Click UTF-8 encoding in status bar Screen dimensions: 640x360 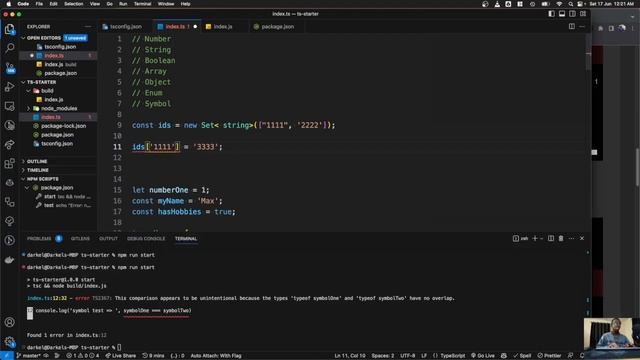click(407, 356)
